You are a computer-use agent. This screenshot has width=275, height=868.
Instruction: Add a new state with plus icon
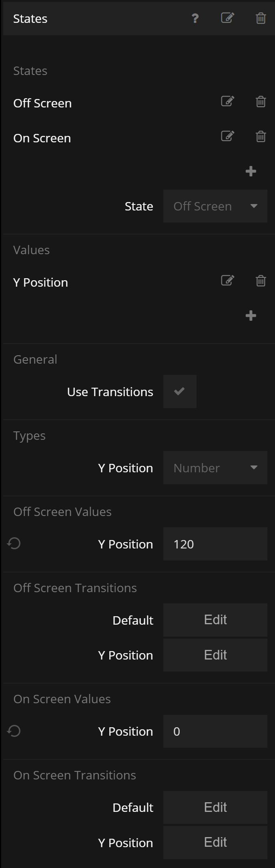pyautogui.click(x=251, y=172)
